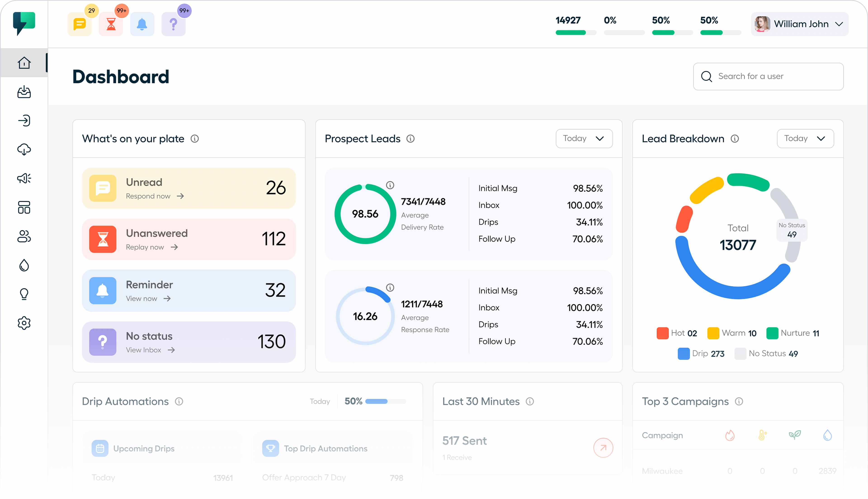
Task: Click the Search for a user field
Action: (768, 76)
